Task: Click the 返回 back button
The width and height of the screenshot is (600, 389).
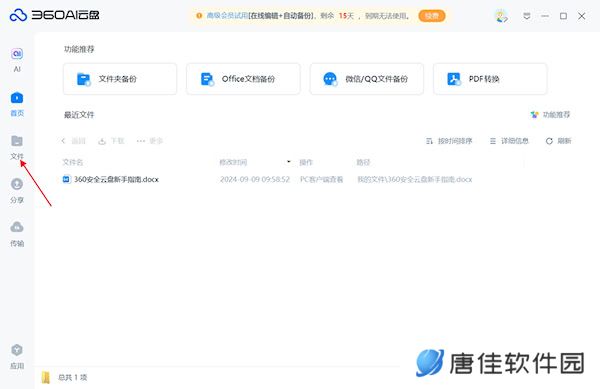Action: (x=73, y=141)
